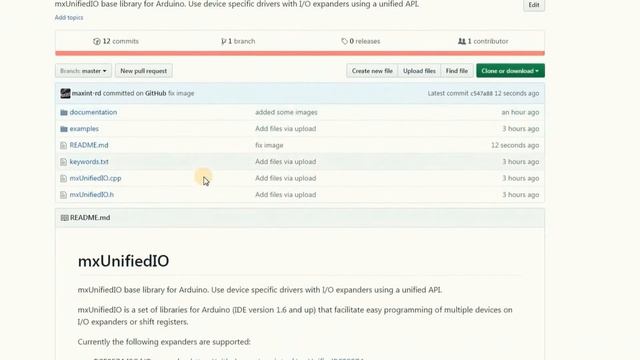Click the examples folder icon

64,129
